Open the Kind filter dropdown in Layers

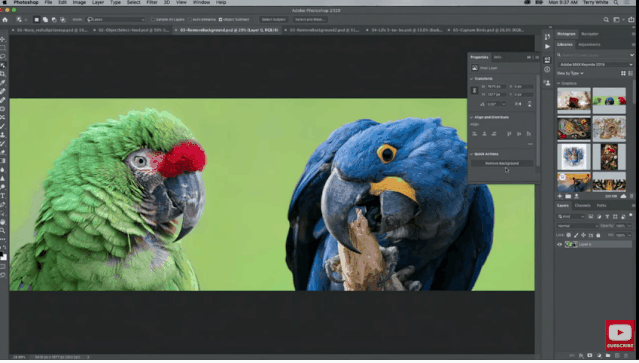tap(571, 216)
